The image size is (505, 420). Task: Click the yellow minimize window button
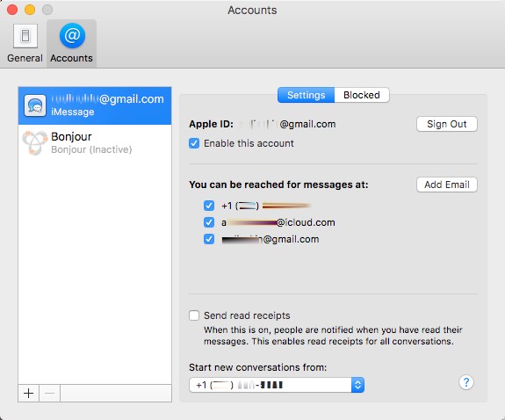coord(30,10)
